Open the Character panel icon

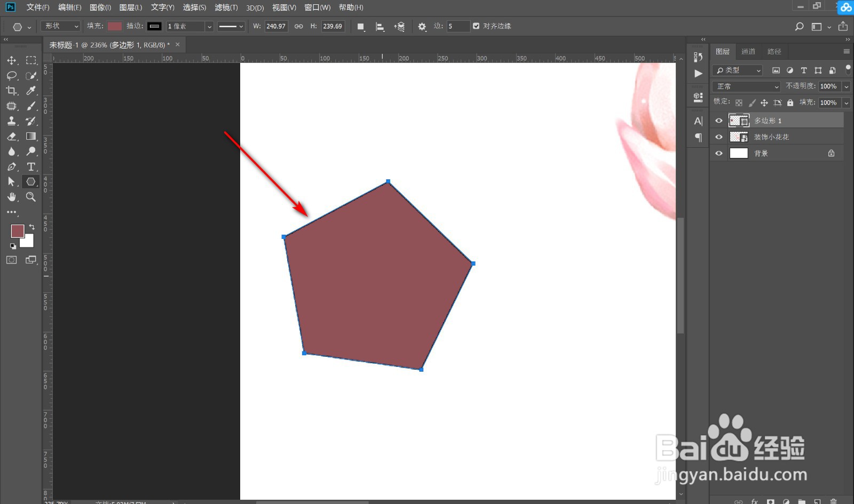698,121
